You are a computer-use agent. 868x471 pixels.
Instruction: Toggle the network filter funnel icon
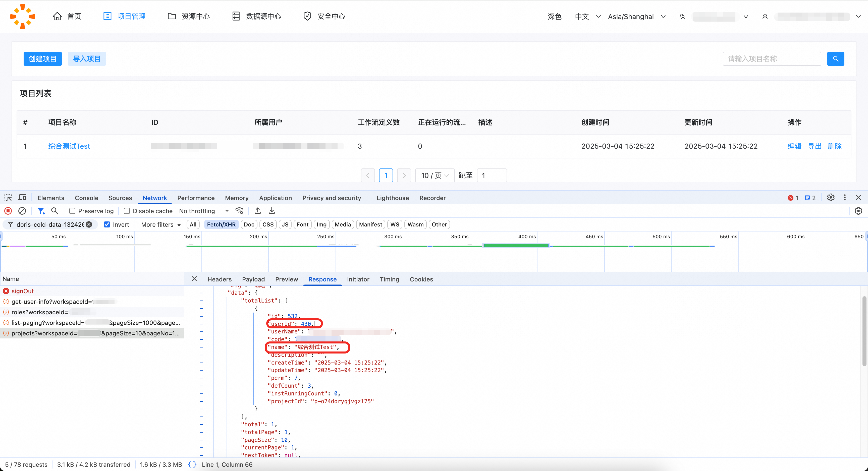pos(41,211)
